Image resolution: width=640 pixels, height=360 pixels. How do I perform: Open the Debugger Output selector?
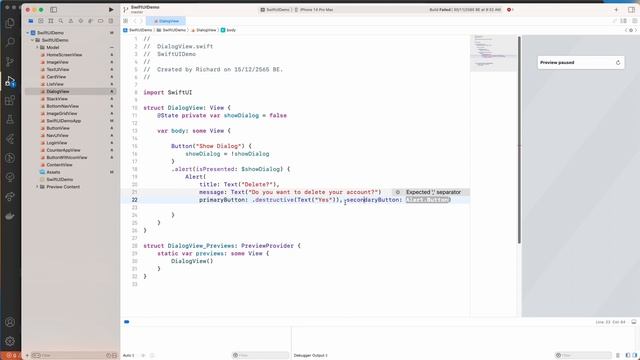click(312, 356)
